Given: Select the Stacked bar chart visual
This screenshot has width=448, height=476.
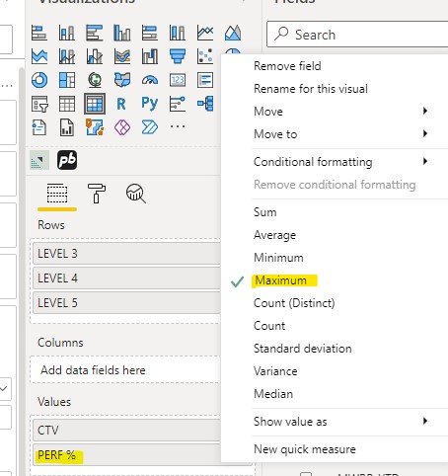Looking at the screenshot, I should [x=39, y=33].
